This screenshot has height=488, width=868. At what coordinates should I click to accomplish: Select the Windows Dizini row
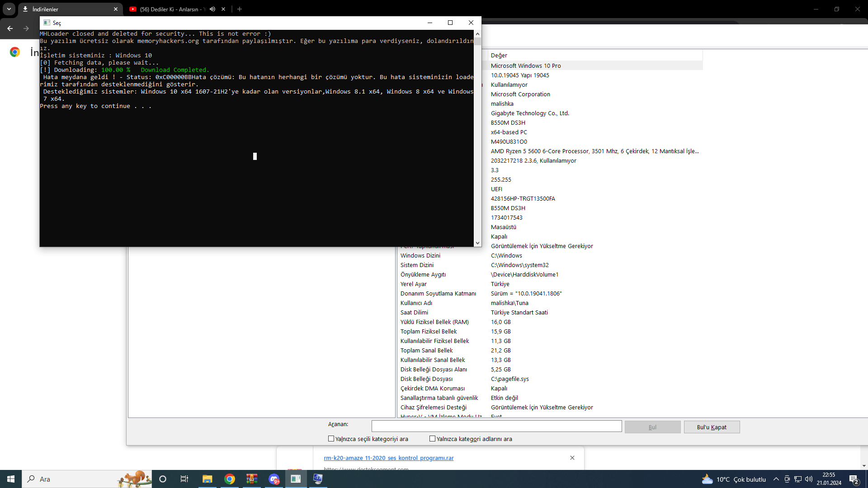click(x=550, y=255)
